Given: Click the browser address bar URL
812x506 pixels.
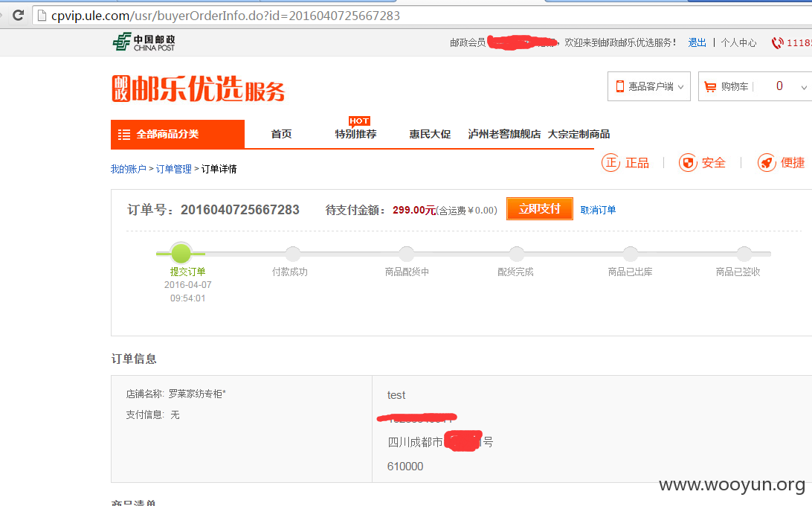Looking at the screenshot, I should pyautogui.click(x=225, y=16).
